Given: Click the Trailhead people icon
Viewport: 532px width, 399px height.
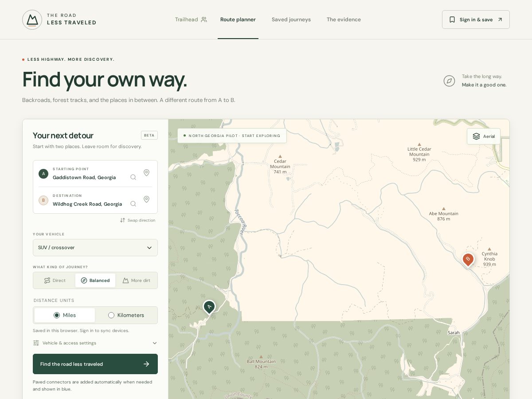Looking at the screenshot, I should coord(204,20).
